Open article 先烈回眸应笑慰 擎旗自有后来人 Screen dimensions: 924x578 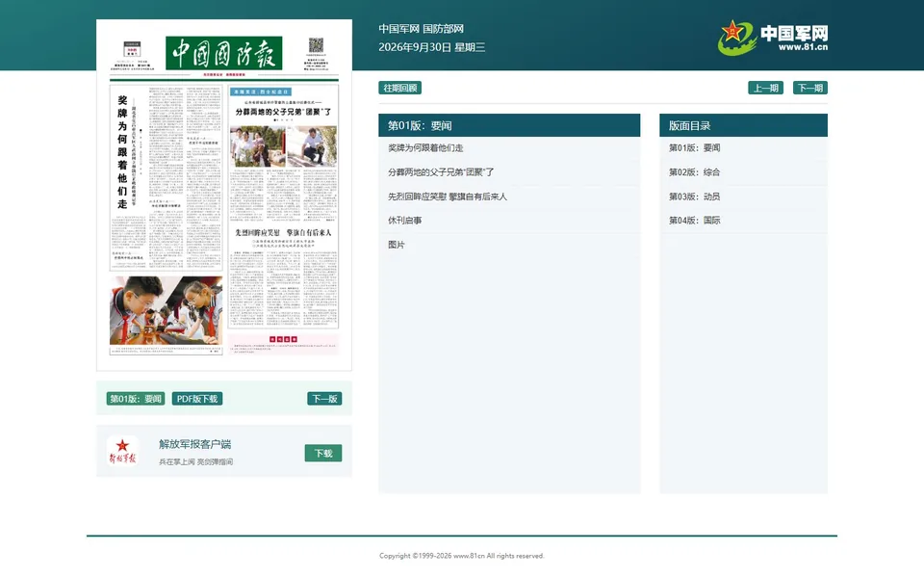click(x=448, y=197)
